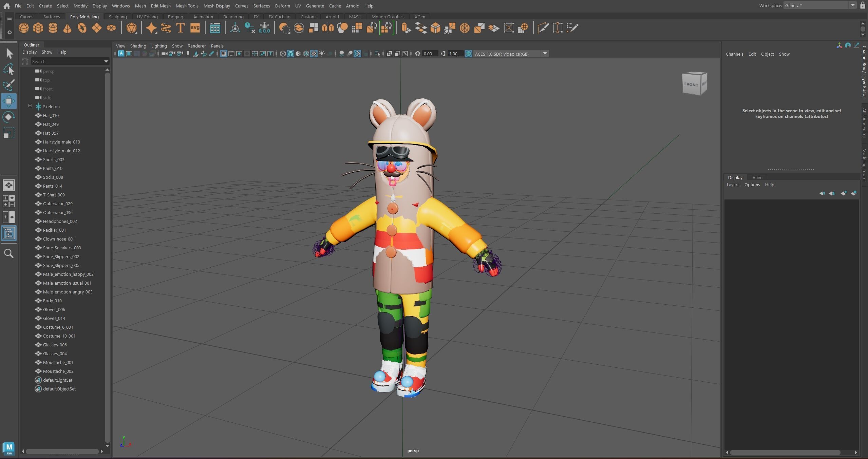The image size is (868, 459).
Task: Toggle the viewport grid display
Action: click(223, 54)
